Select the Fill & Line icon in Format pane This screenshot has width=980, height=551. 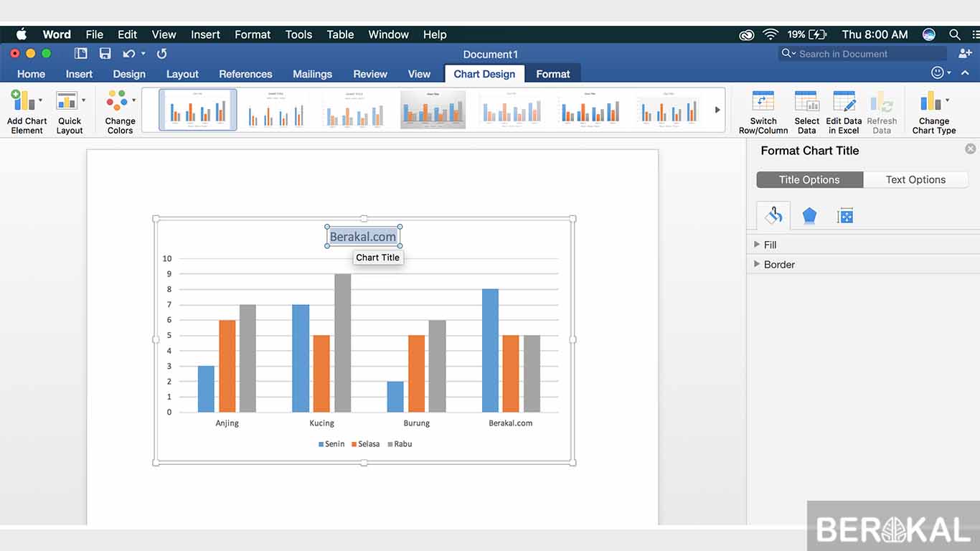(x=773, y=215)
